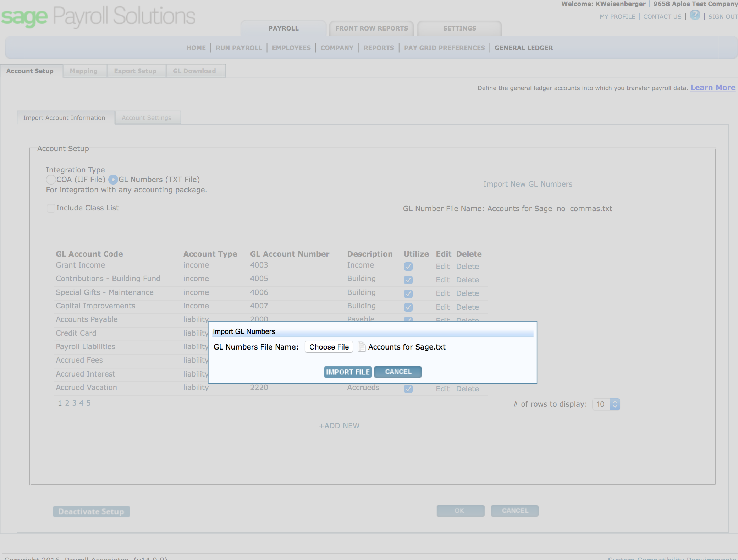Viewport: 738px width, 560px height.
Task: Open COMPANY menu item
Action: tap(337, 48)
